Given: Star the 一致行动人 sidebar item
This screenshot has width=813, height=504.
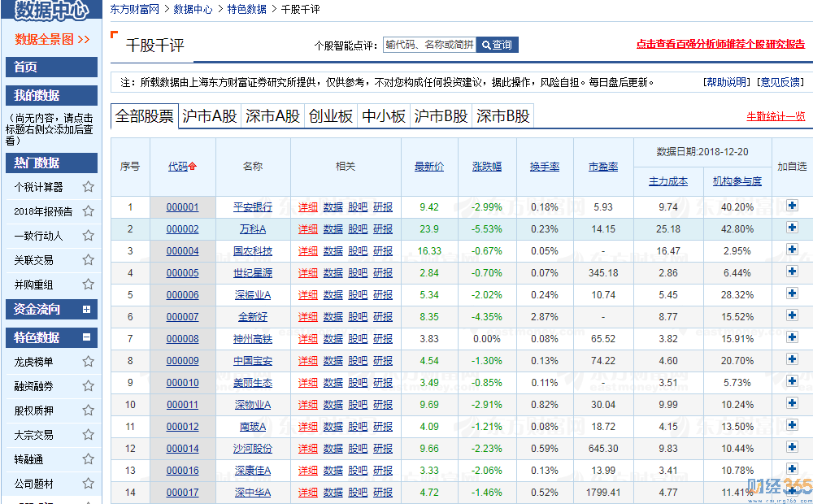Looking at the screenshot, I should (x=89, y=236).
